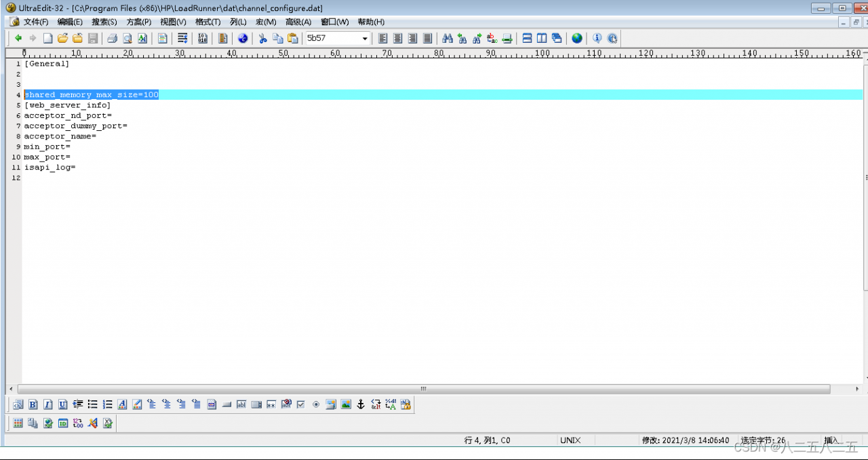
Task: Open the 格式(T) menu
Action: (208, 22)
